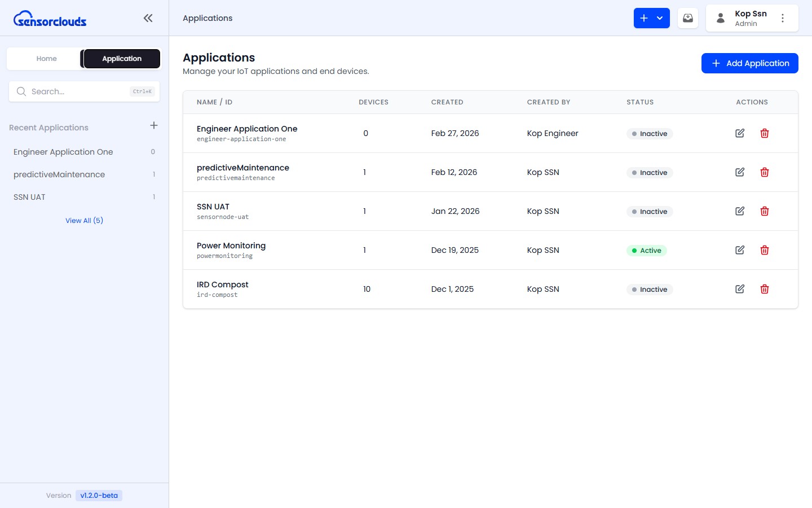
Task: Switch to the Home tab
Action: point(46,59)
